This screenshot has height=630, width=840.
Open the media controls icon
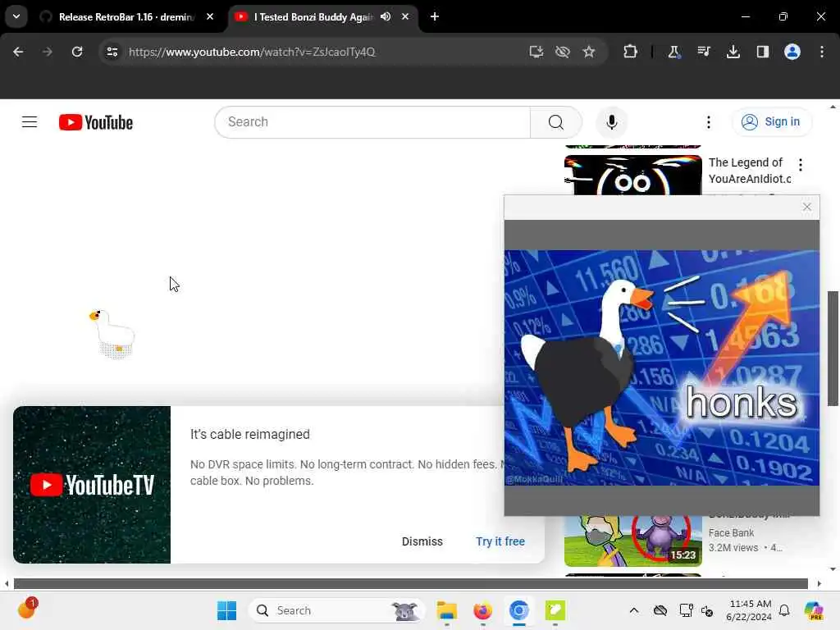(704, 52)
